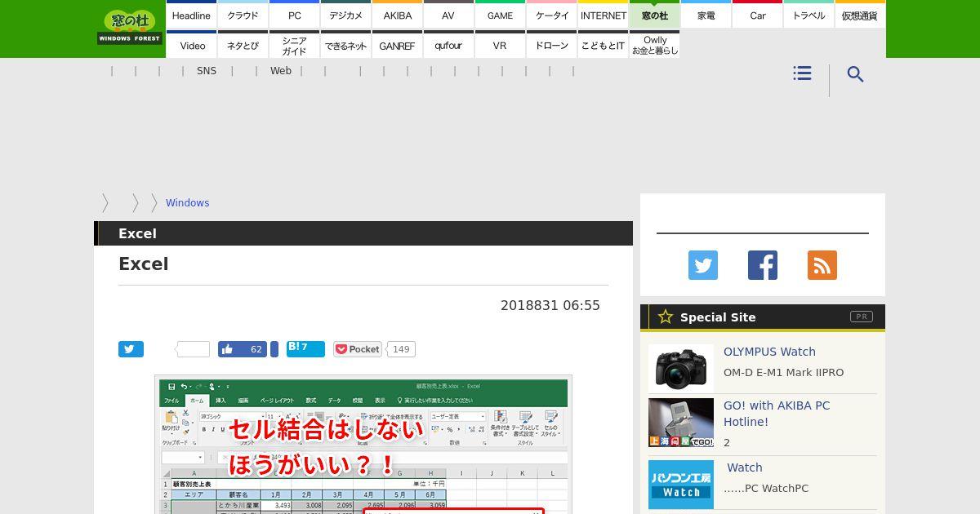Screen dimensions: 980x514
Task: Click the Excel article headline
Action: [x=144, y=264]
